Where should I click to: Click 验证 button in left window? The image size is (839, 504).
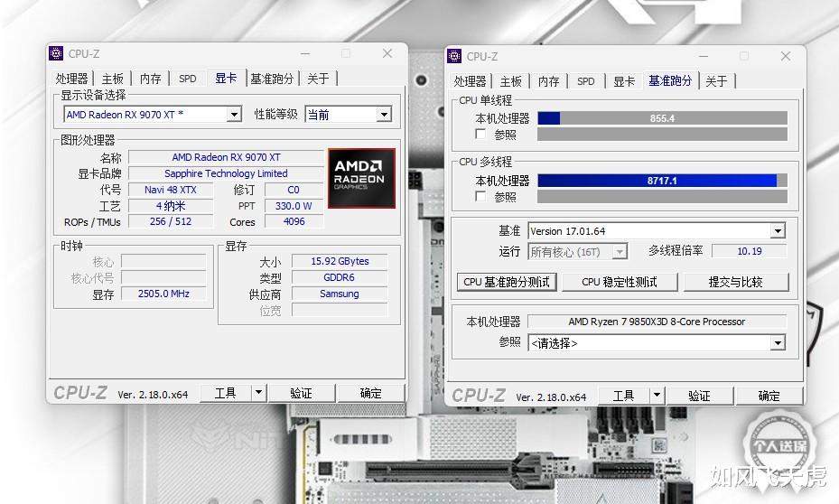302,393
